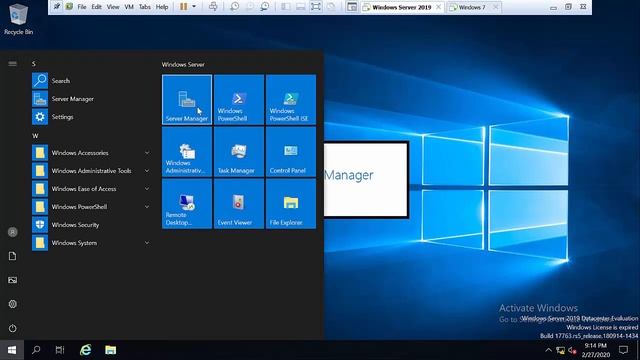Open the VMware Tabs menu

click(x=144, y=7)
